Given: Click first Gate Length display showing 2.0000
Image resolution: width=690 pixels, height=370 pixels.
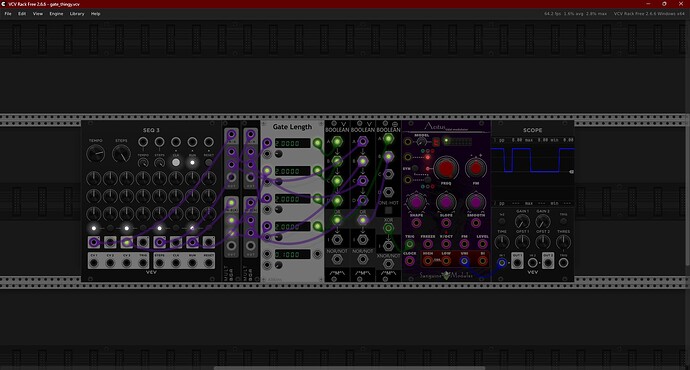Looking at the screenshot, I should [292, 143].
